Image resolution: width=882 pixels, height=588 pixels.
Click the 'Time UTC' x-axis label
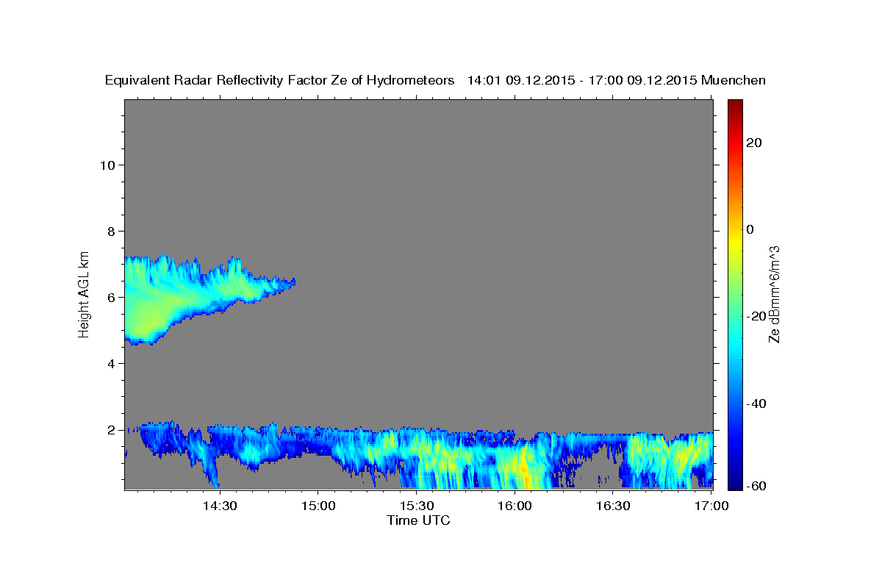pos(418,520)
